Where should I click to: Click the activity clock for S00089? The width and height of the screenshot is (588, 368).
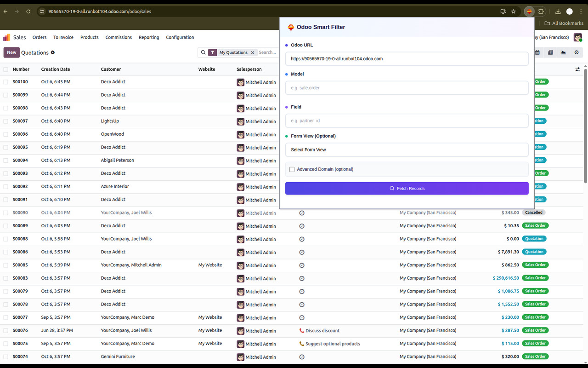(x=302, y=226)
